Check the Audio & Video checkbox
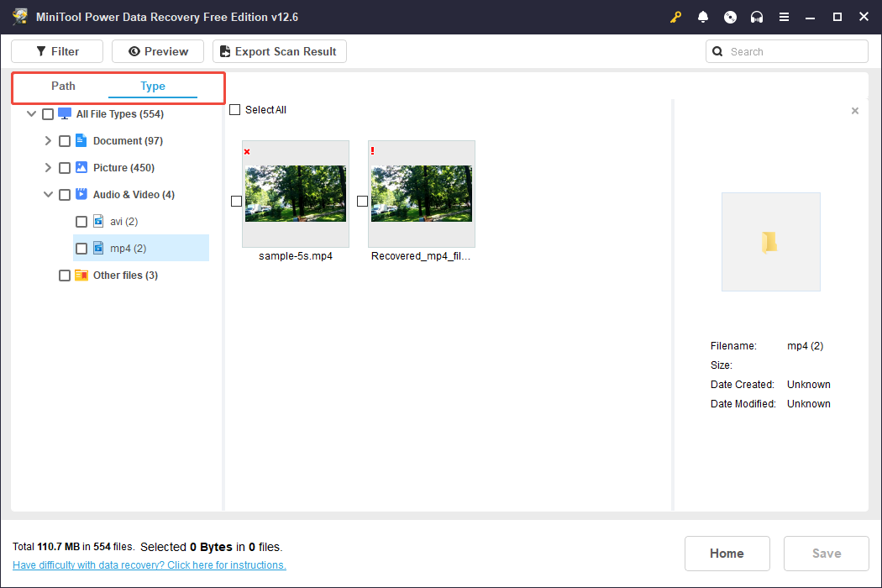The height and width of the screenshot is (588, 882). click(65, 195)
